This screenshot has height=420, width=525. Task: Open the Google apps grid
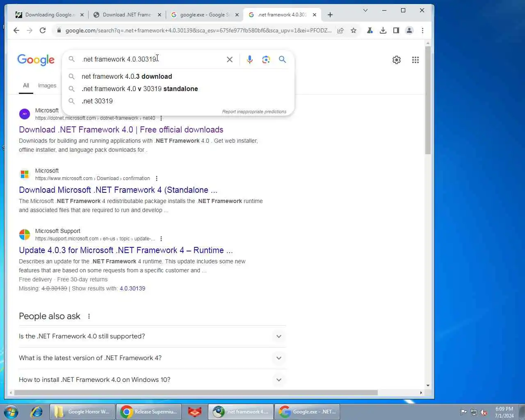click(x=415, y=60)
